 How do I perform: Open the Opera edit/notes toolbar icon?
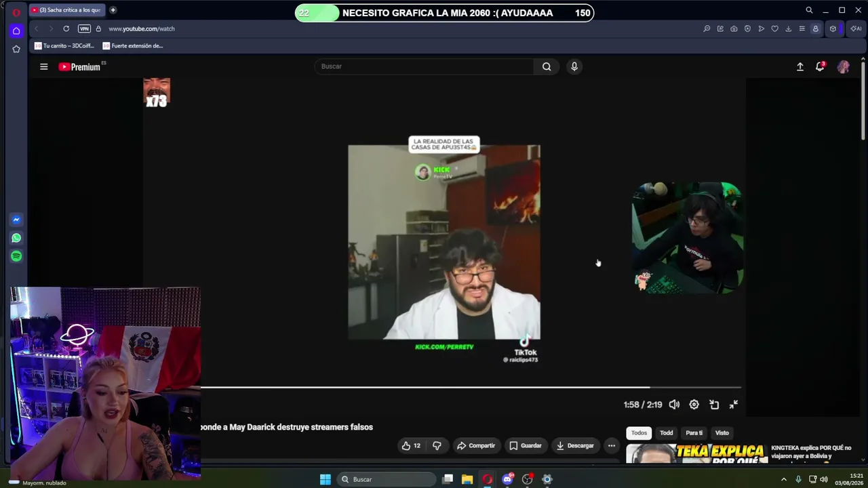point(720,28)
